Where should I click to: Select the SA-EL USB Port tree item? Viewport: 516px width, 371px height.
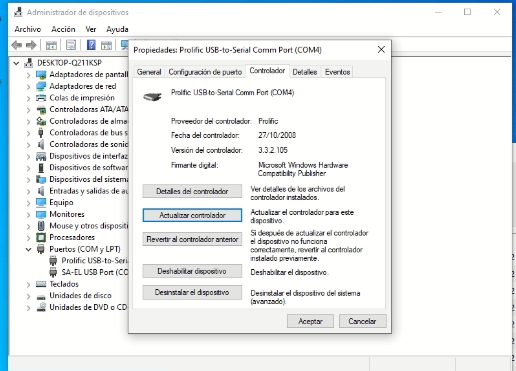click(95, 272)
